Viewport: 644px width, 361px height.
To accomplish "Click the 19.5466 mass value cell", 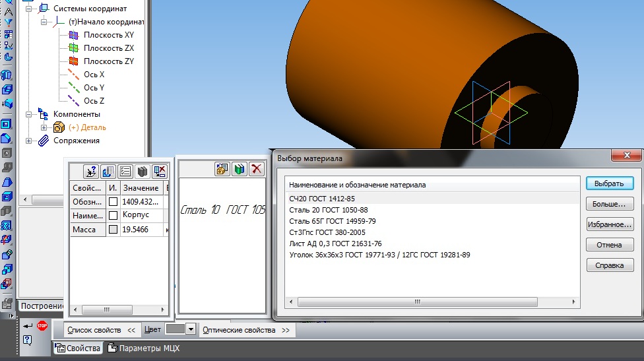I will coord(141,230).
